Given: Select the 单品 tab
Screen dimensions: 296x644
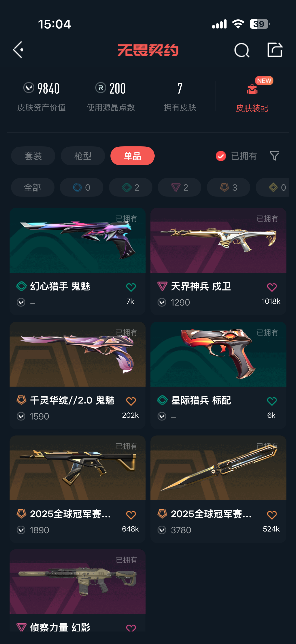Looking at the screenshot, I should (132, 156).
